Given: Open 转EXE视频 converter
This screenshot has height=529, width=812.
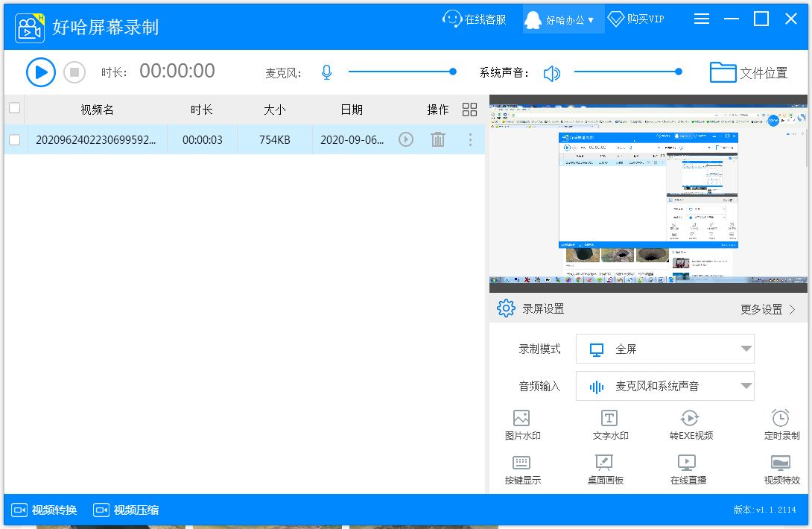Looking at the screenshot, I should 691,425.
